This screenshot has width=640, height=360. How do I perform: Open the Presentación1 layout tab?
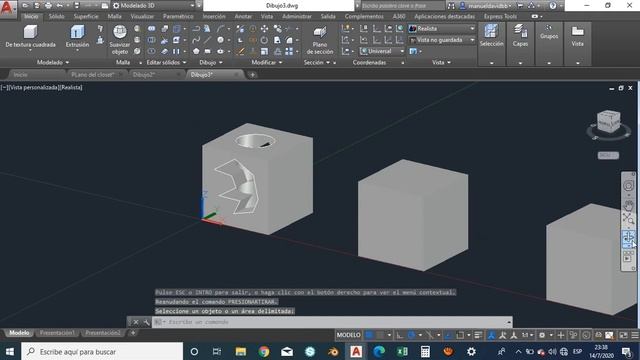[57, 333]
